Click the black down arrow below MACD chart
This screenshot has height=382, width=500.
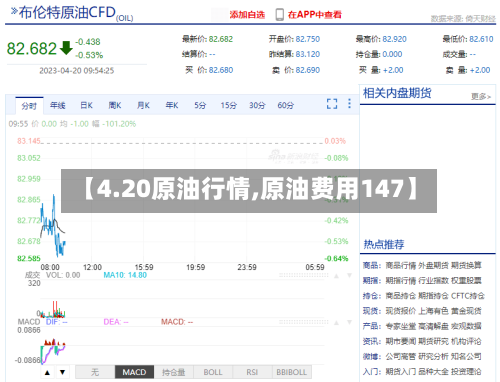[62, 372]
